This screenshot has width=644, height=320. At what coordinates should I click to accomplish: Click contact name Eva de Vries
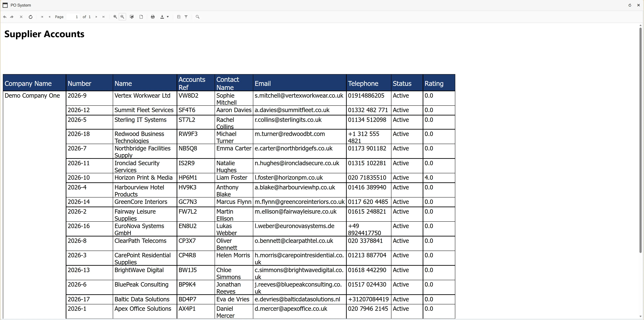pos(233,299)
